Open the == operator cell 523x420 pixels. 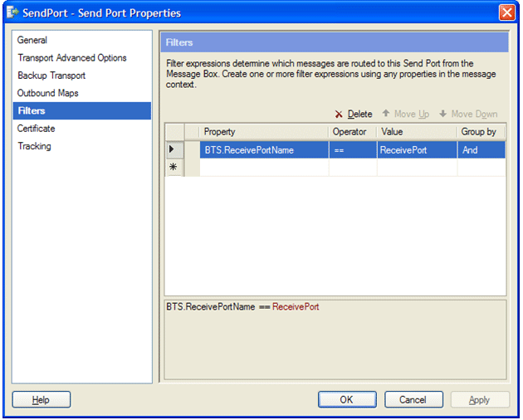[x=353, y=149]
